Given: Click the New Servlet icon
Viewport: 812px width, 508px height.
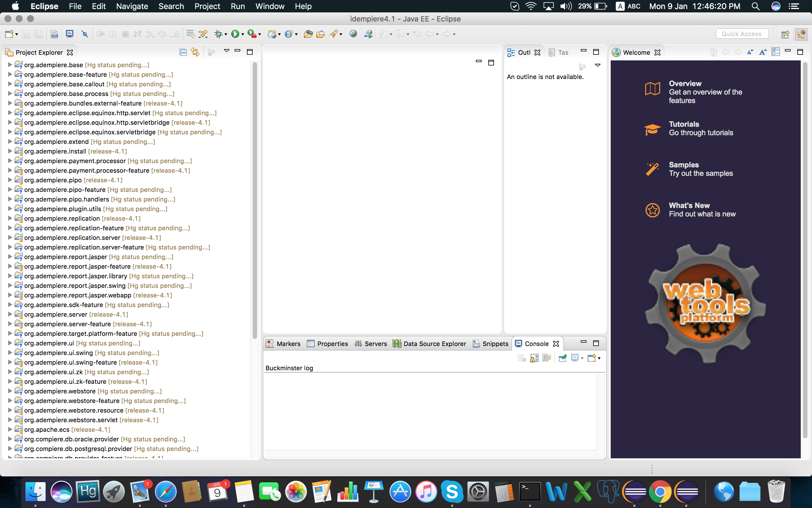Looking at the screenshot, I should (289, 34).
